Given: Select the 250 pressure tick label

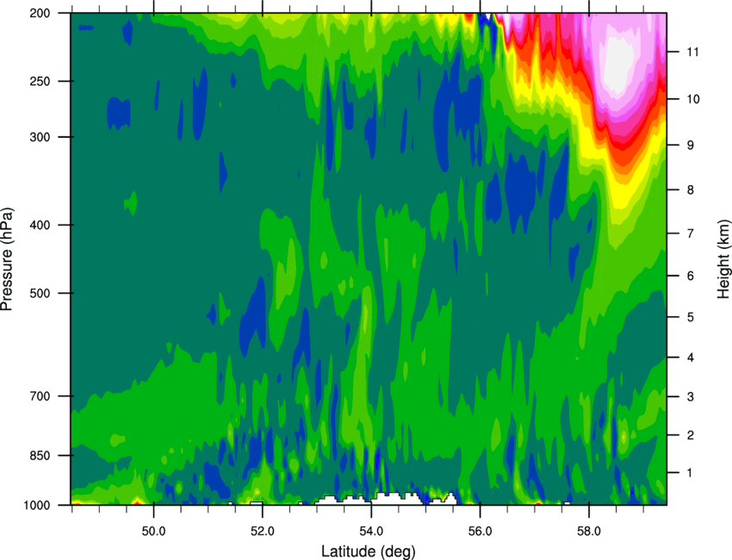Looking at the screenshot, I should click(x=40, y=81).
